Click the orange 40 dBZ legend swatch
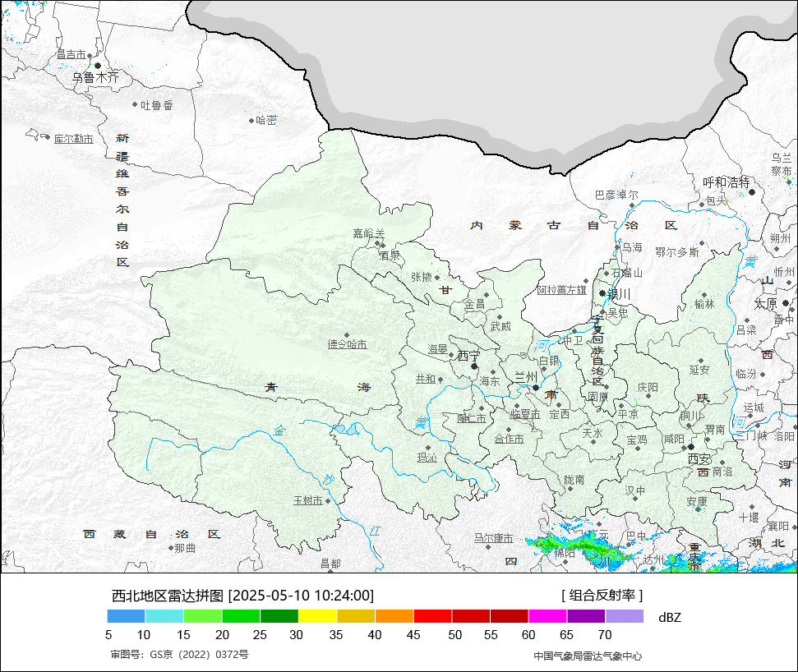The width and height of the screenshot is (798, 672). coord(394,617)
